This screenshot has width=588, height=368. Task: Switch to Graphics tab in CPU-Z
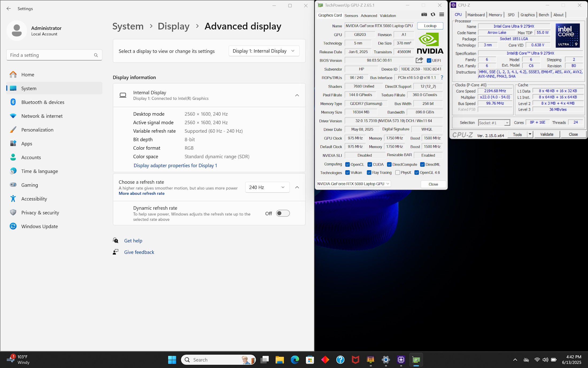(528, 15)
